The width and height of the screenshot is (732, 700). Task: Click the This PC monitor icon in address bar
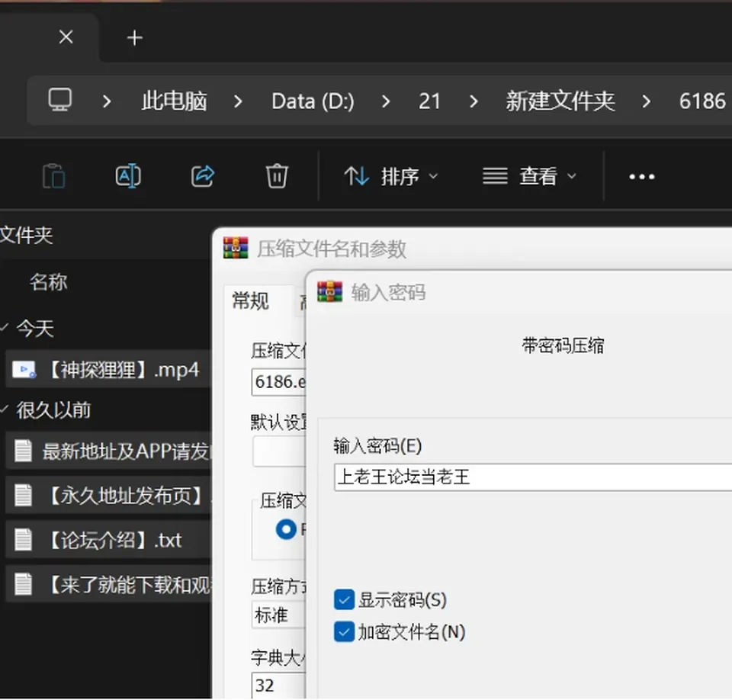click(60, 100)
